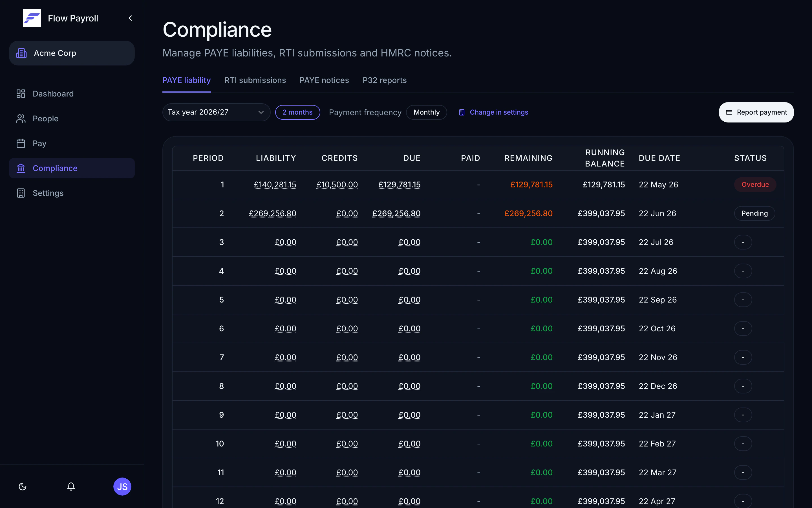Click the Payment frequency label

[365, 112]
